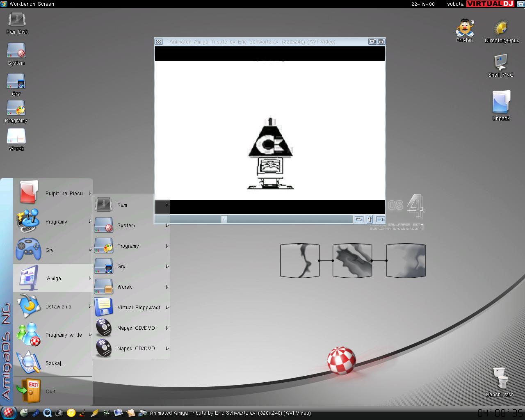Screen dimensions: 525x420
Task: Click the video window zoom gadget
Action: click(372, 41)
